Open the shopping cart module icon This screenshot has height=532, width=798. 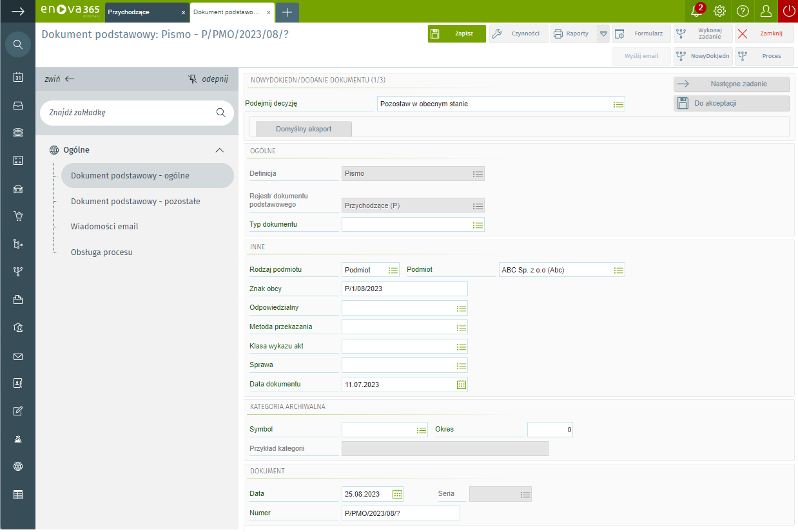(x=18, y=216)
